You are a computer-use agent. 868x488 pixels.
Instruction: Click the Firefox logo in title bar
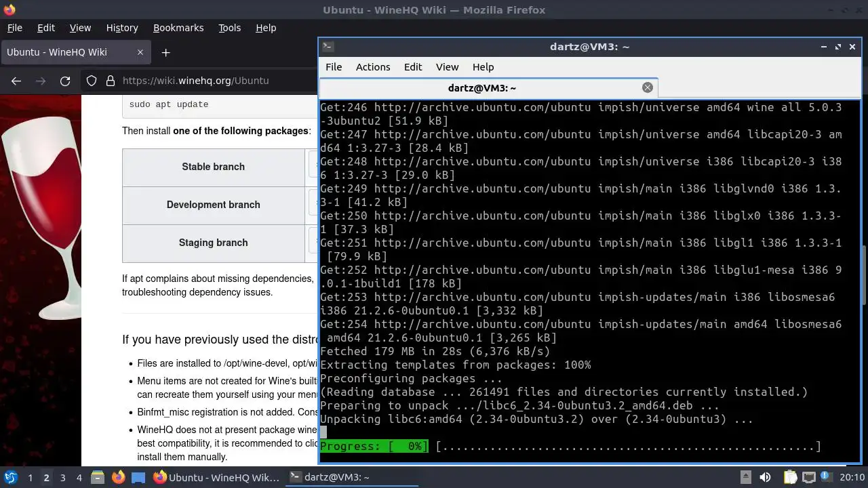[x=9, y=9]
